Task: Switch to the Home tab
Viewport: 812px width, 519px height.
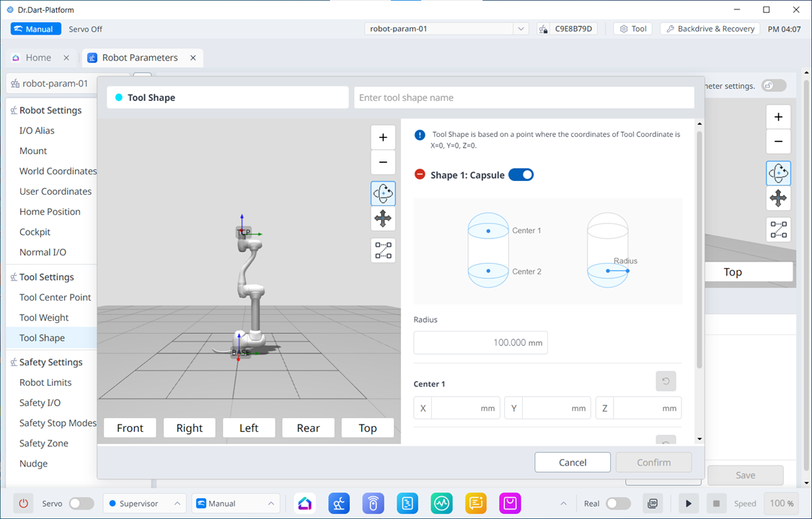Action: (x=38, y=58)
